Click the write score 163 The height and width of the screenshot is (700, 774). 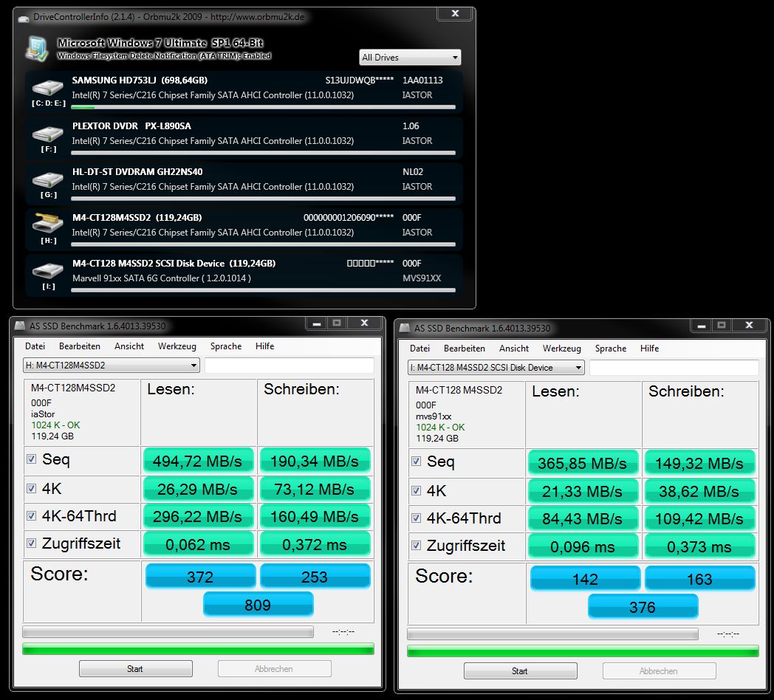(700, 578)
